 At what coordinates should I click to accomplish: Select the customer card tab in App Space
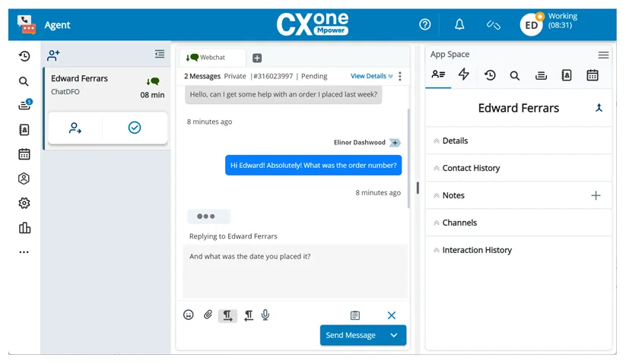click(x=438, y=74)
